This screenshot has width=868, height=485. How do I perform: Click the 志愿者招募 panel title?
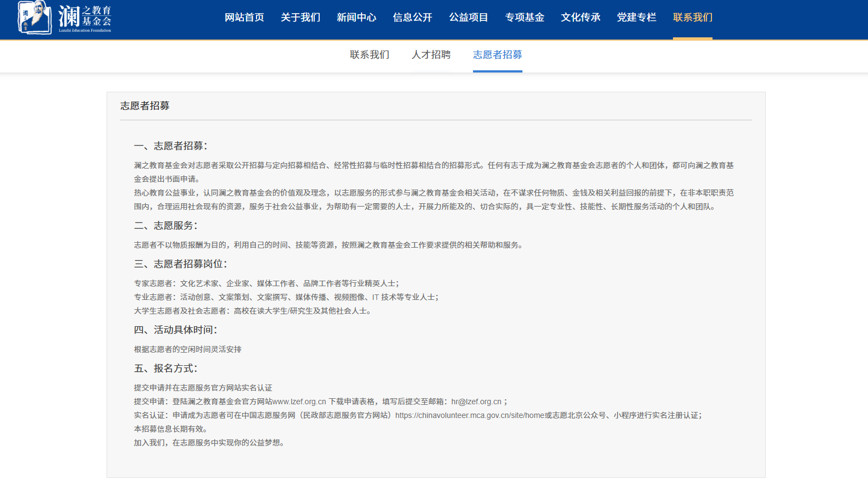[x=145, y=106]
